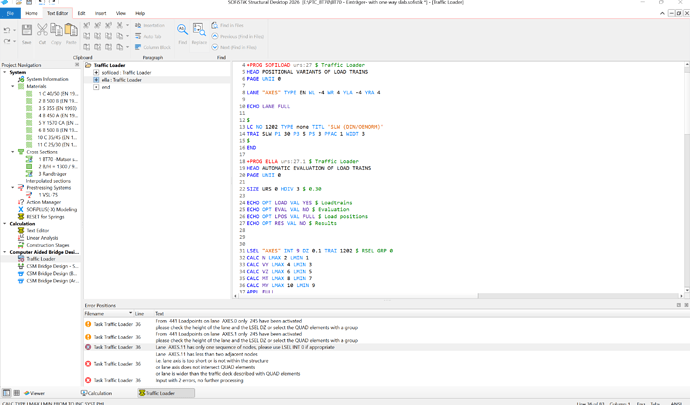Switch to the Viewer bottom tab

[34, 393]
